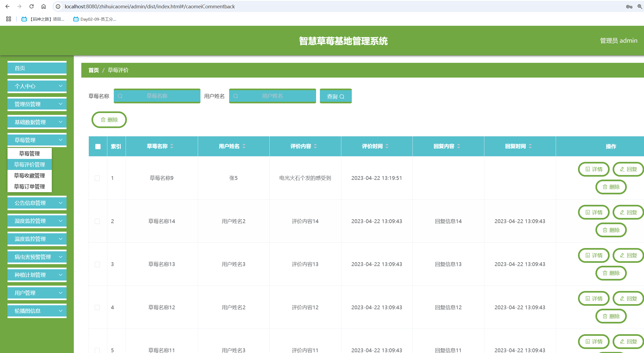Image resolution: width=644 pixels, height=353 pixels.
Task: Click the 查询 search button
Action: tap(336, 96)
